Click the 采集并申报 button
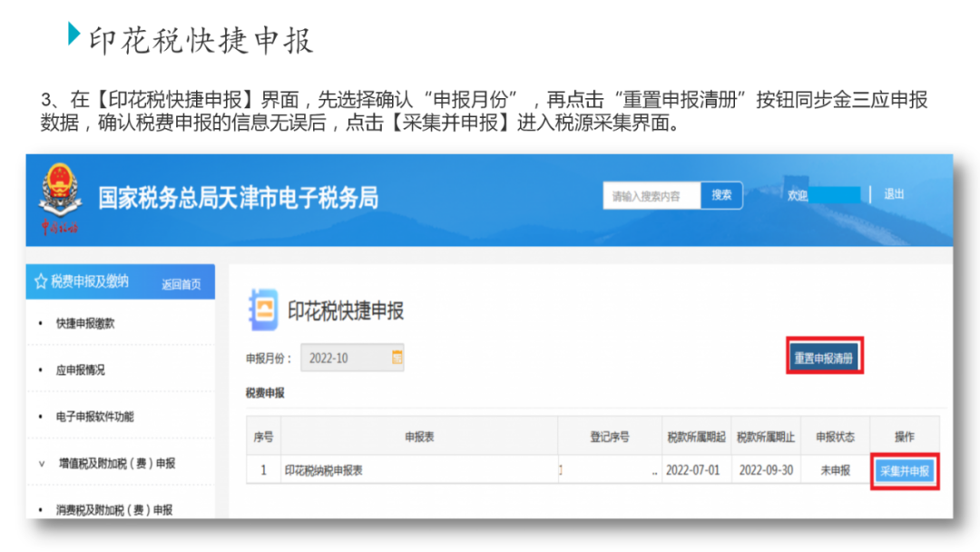 tap(905, 471)
